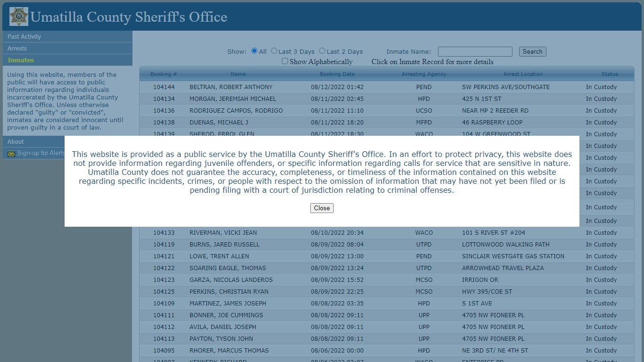Sort by the Booking # column header

tap(164, 74)
